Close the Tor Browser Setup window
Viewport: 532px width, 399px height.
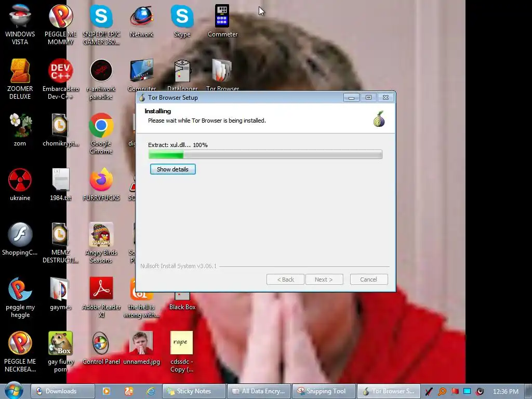386,98
